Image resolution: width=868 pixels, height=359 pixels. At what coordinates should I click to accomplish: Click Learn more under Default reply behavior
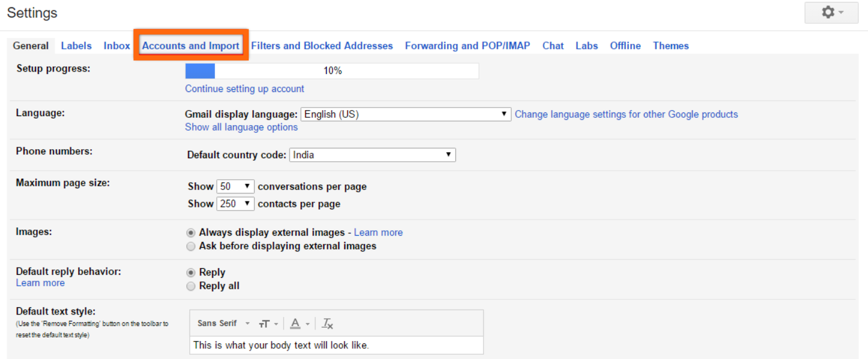40,283
